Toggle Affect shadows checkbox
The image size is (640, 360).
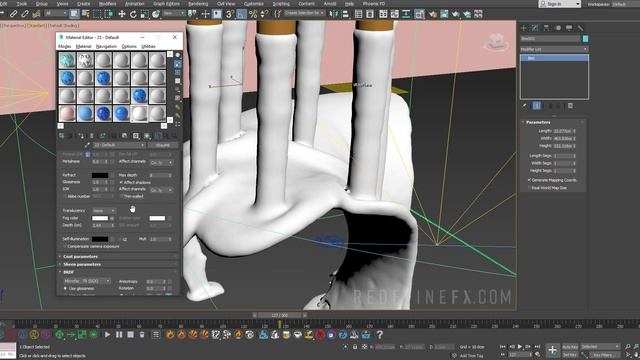point(121,182)
